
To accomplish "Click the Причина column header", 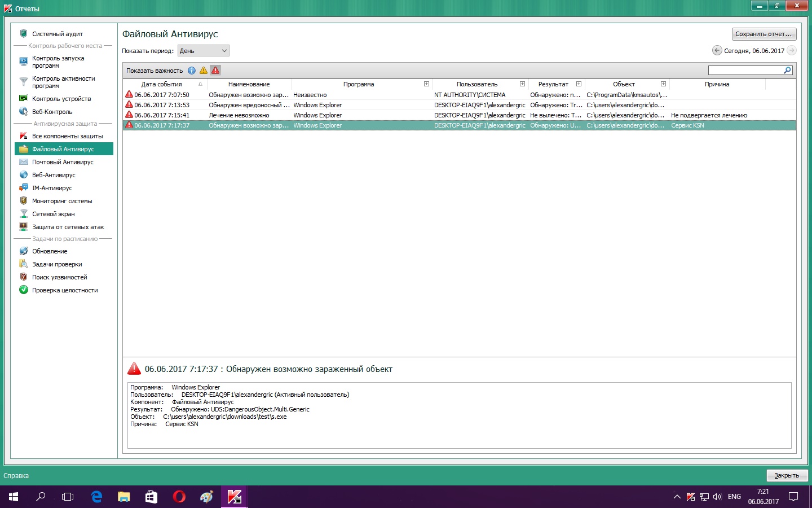I will tap(717, 84).
